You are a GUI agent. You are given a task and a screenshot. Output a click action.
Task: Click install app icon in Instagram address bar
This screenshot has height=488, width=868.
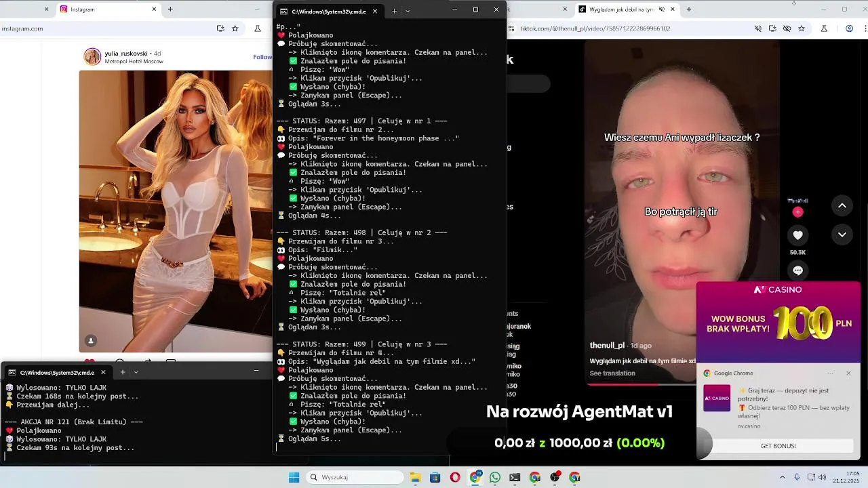(x=220, y=28)
